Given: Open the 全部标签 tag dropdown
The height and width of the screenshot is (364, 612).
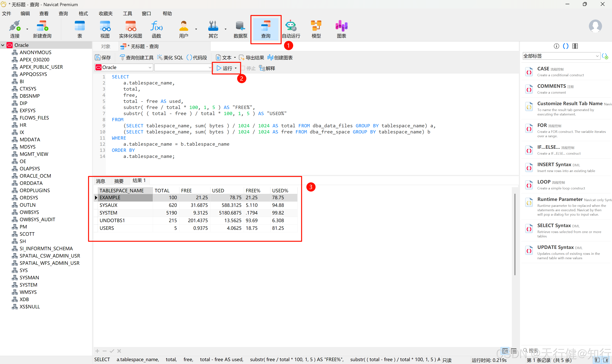Looking at the screenshot, I should (597, 56).
